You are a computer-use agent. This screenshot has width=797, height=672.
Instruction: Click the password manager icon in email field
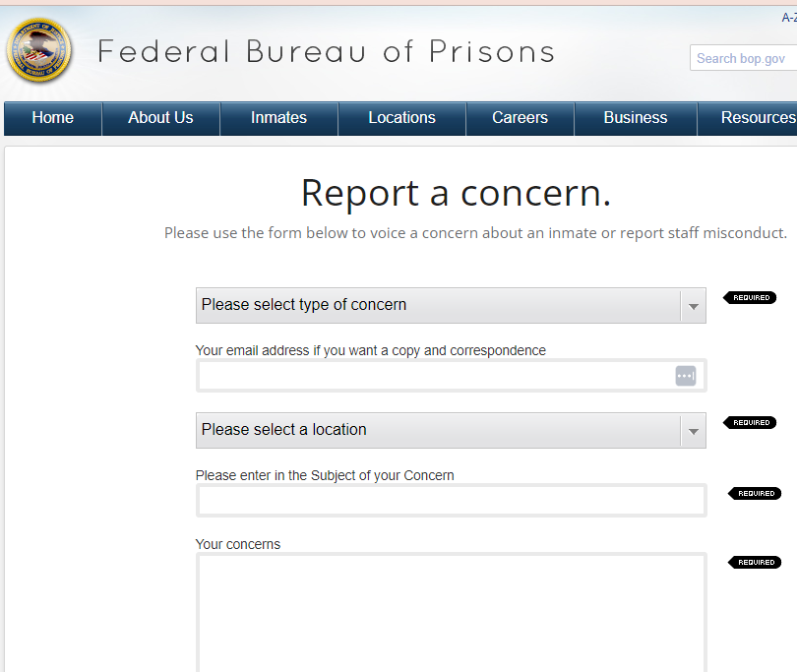[x=685, y=376]
